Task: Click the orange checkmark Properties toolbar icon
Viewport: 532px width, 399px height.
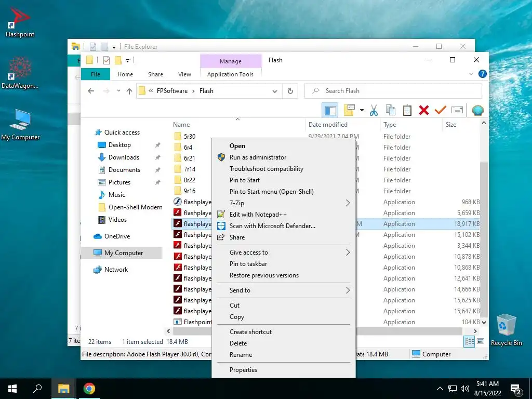Action: (x=441, y=110)
